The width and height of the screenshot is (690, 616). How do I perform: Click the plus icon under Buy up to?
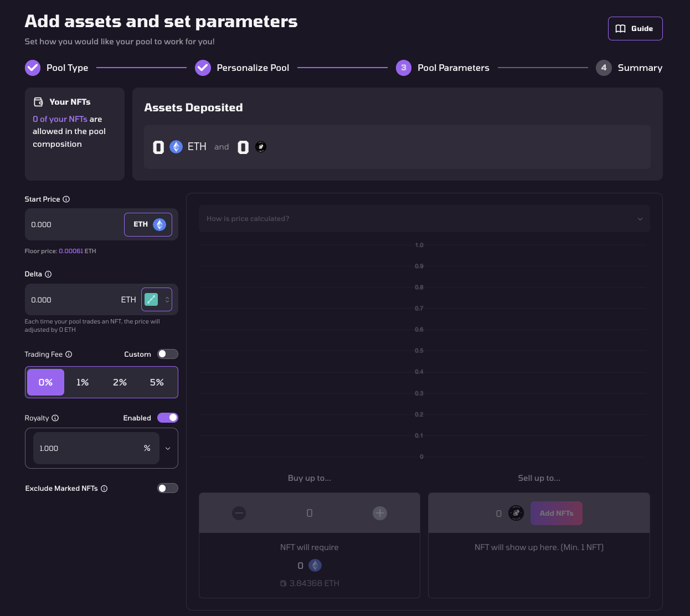[x=380, y=513]
